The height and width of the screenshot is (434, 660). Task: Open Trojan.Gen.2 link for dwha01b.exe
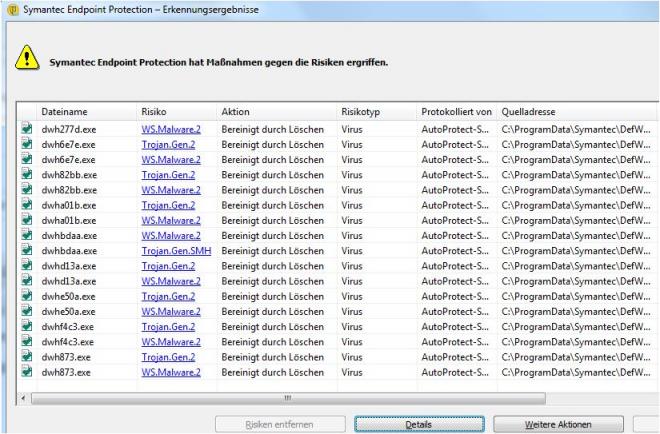168,205
